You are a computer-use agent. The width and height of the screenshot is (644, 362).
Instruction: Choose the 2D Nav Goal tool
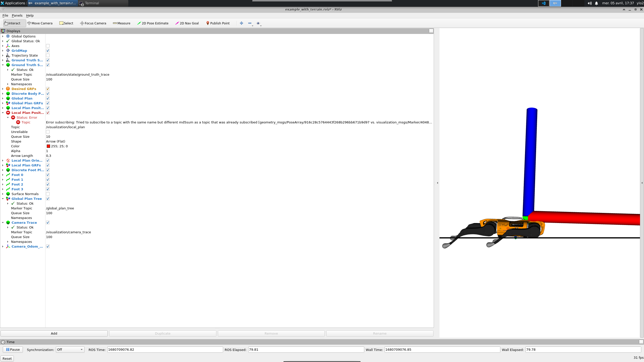[187, 23]
